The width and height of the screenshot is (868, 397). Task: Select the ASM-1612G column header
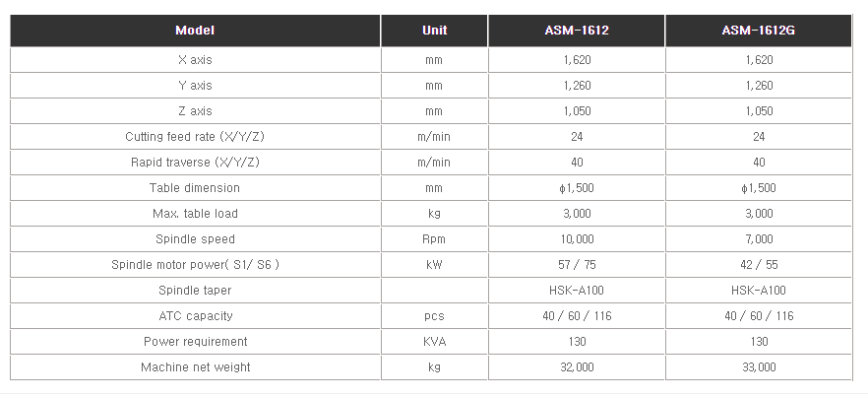tap(759, 31)
